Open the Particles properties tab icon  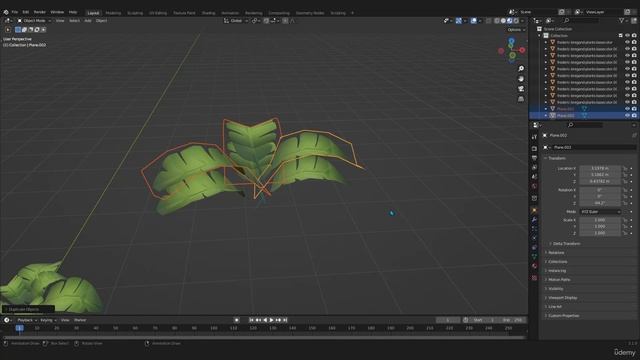click(x=534, y=229)
